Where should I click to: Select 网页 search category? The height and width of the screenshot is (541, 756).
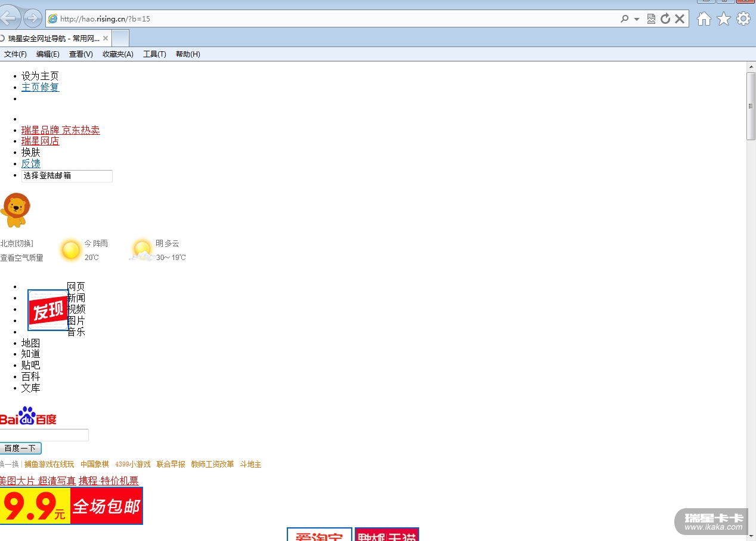pos(76,287)
